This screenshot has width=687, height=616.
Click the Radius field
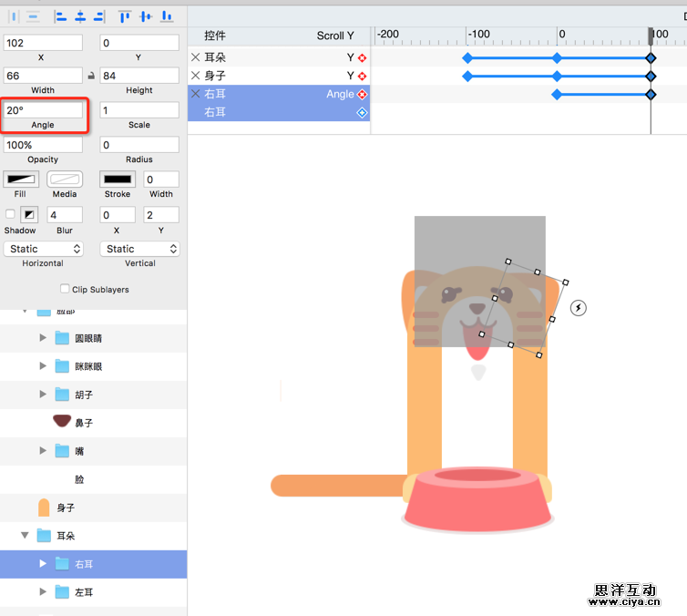pos(139,145)
